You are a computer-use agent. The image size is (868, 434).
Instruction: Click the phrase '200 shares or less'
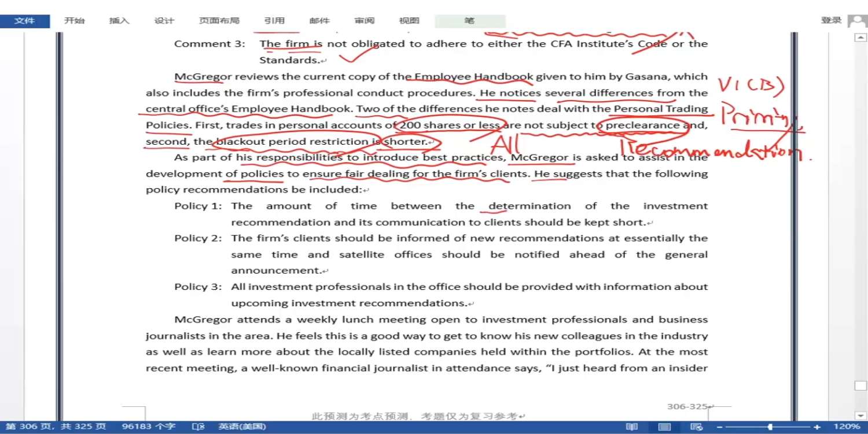click(x=450, y=125)
